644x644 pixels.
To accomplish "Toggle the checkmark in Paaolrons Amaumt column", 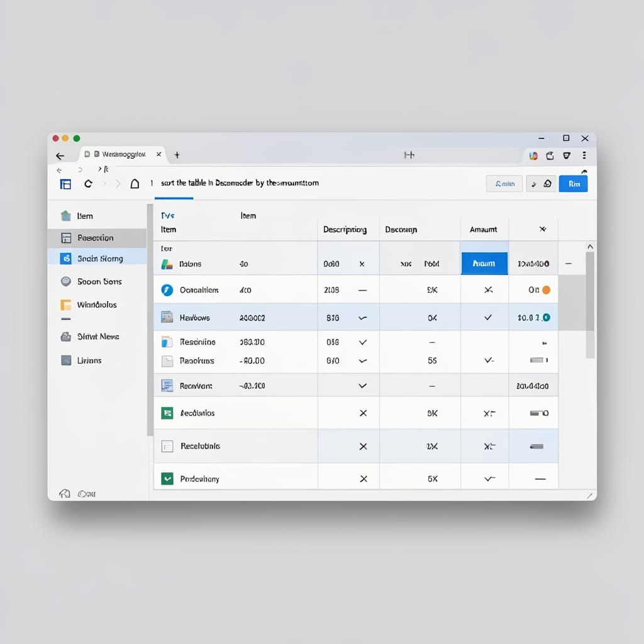I will tap(489, 360).
